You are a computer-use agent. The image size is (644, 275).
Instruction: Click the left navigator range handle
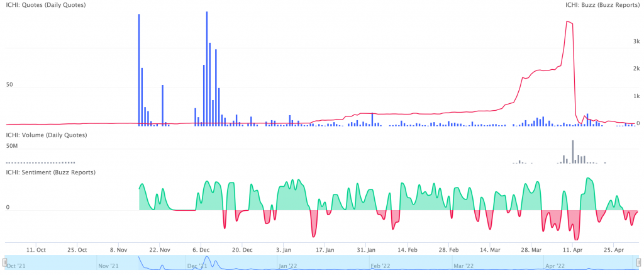(4, 262)
